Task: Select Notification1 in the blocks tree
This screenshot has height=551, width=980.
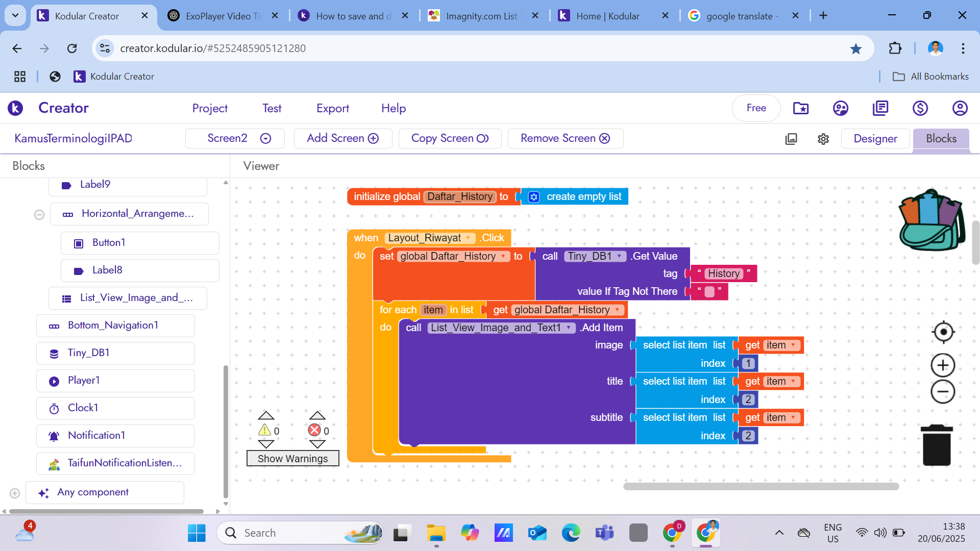Action: tap(115, 436)
